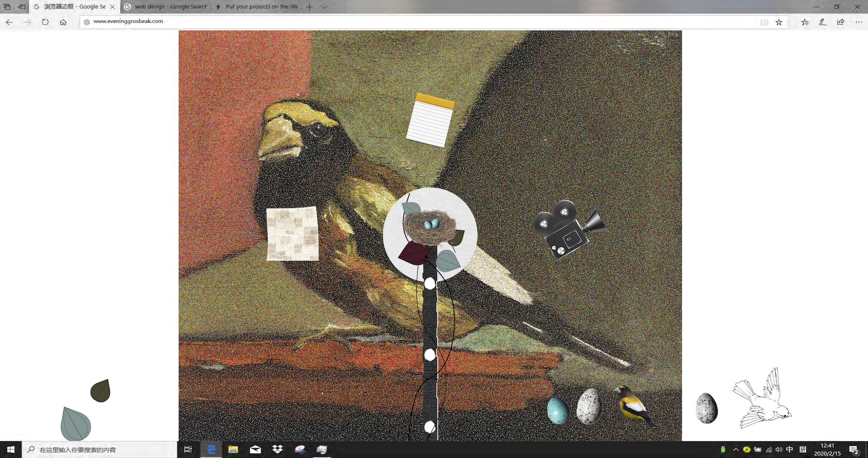
Task: Toggle the favorites star in address bar
Action: (x=779, y=22)
